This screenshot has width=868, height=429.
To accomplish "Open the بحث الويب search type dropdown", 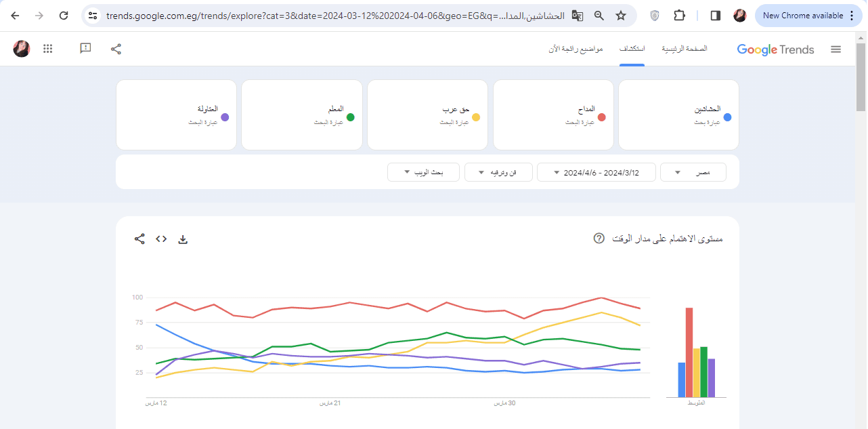I will coord(423,172).
